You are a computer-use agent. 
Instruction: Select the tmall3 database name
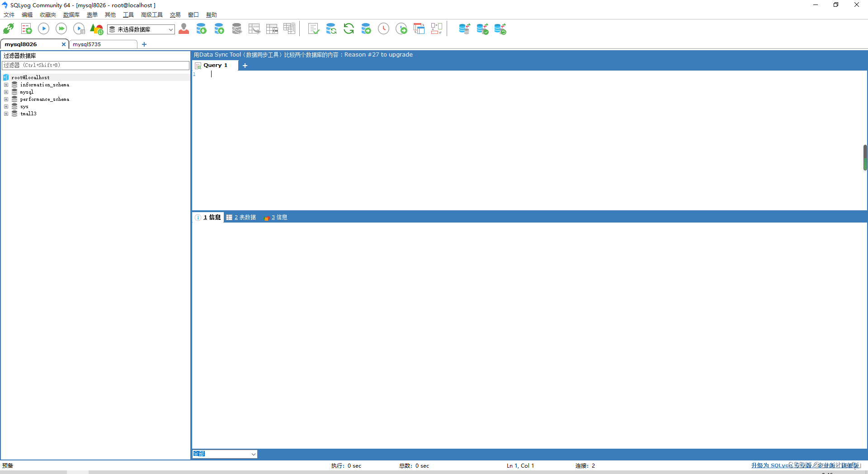28,114
